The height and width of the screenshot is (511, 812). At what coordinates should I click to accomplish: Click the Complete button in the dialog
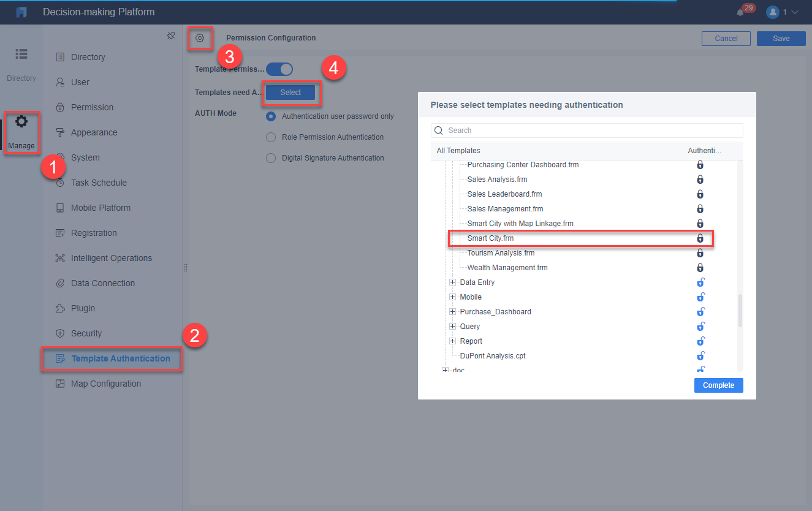tap(718, 385)
